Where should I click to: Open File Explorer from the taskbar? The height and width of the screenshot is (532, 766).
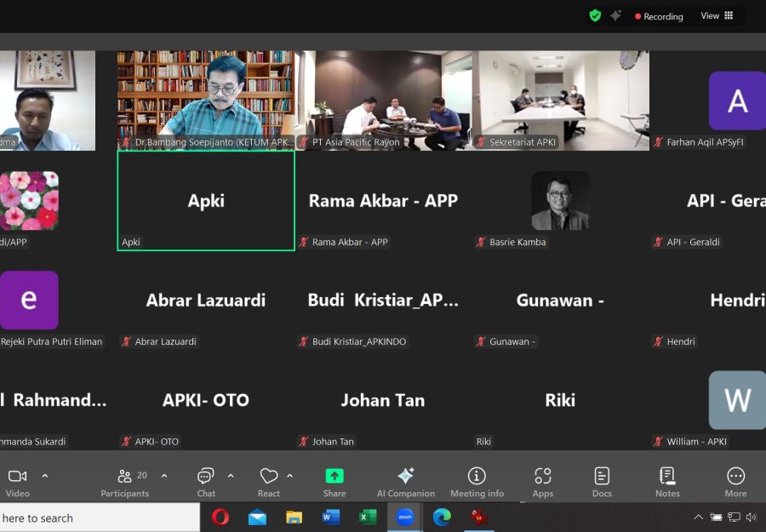pyautogui.click(x=294, y=518)
